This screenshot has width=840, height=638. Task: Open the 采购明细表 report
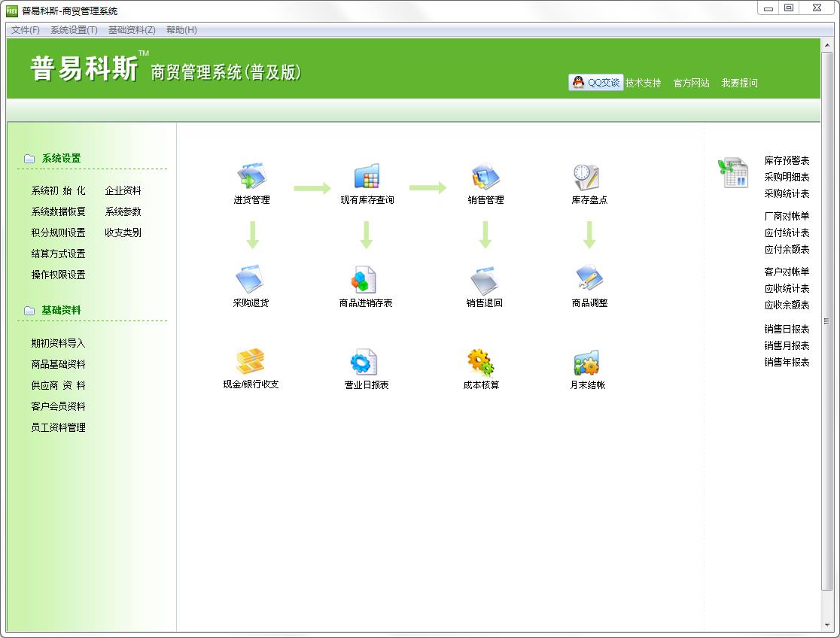tap(787, 178)
